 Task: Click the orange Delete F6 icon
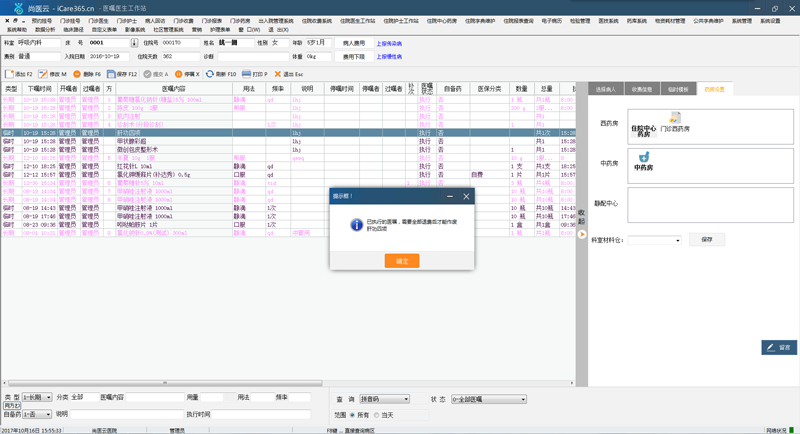(x=77, y=74)
